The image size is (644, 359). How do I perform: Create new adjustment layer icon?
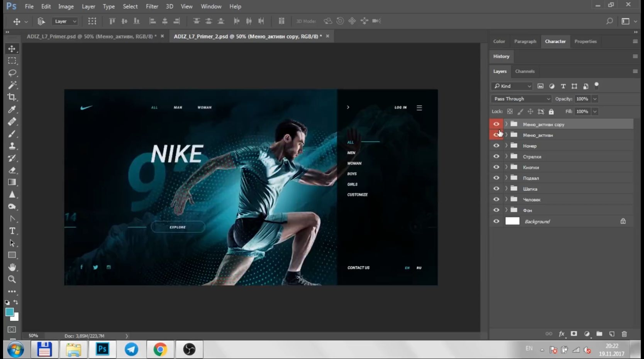(587, 334)
